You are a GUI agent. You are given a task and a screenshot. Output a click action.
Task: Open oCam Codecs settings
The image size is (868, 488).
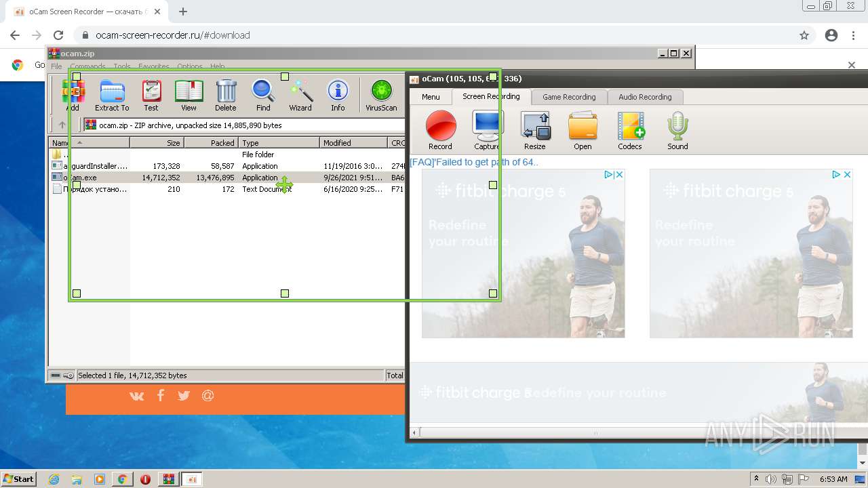coord(630,131)
